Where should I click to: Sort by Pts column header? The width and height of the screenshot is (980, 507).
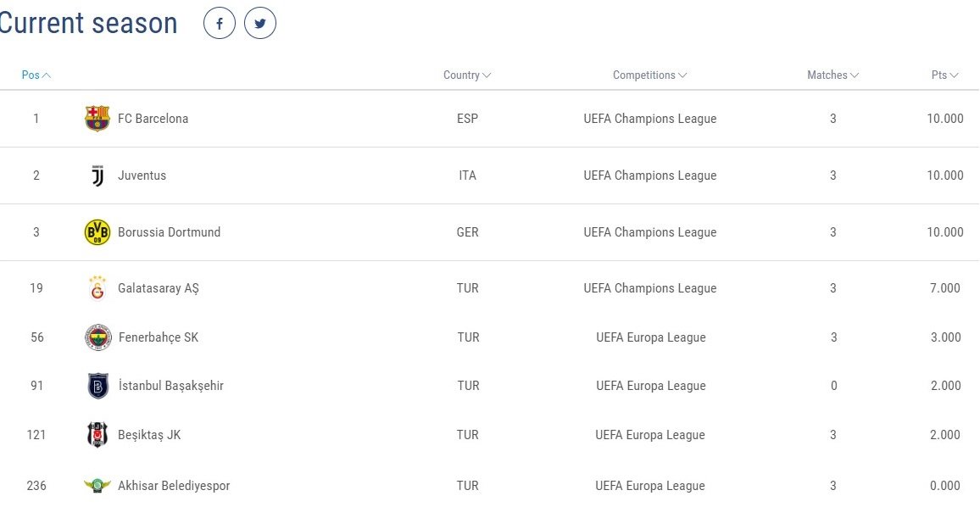(x=944, y=75)
